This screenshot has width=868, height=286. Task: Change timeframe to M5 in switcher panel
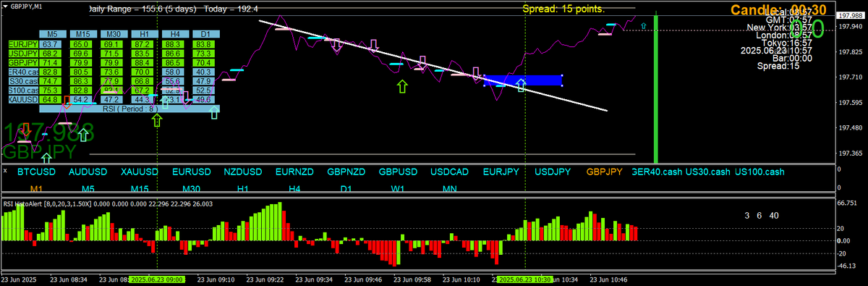[88, 189]
